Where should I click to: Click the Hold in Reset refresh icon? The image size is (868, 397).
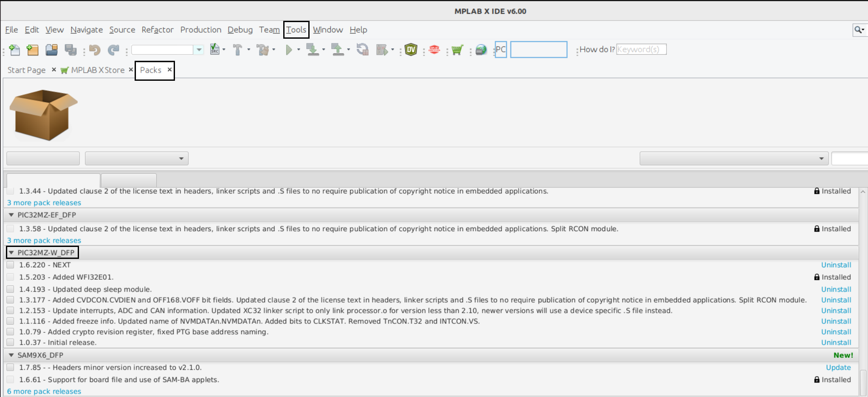(x=362, y=50)
